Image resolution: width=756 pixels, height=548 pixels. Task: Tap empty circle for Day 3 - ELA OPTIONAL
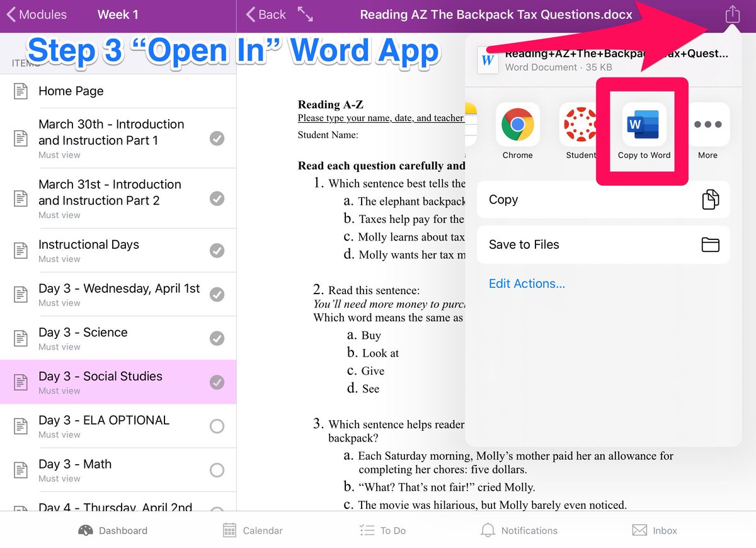(217, 426)
